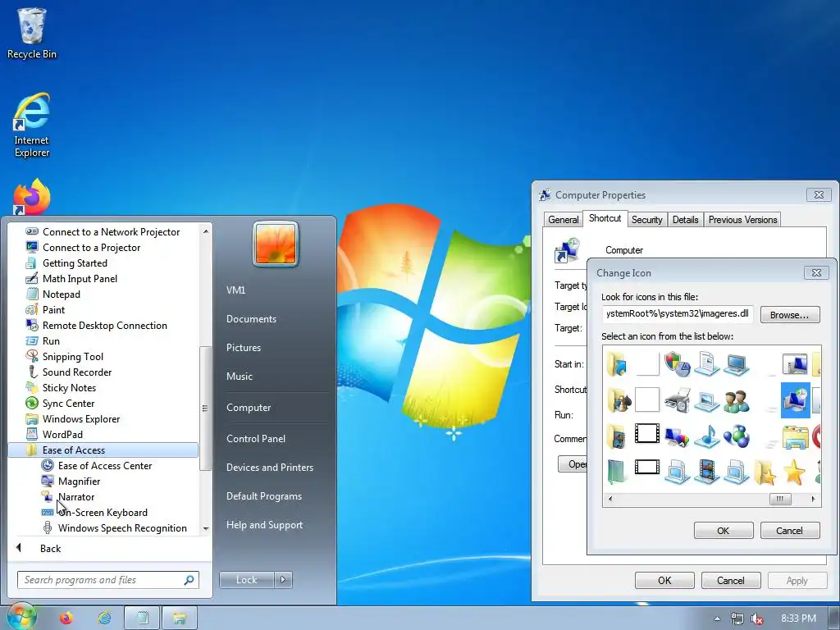Choose the film frame icon in third row
The width and height of the screenshot is (840, 630).
click(647, 433)
